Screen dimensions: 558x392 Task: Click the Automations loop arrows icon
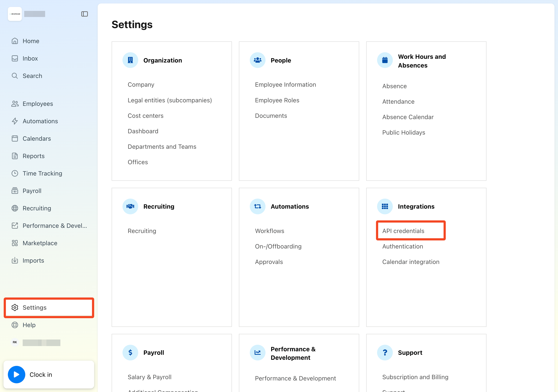click(258, 206)
